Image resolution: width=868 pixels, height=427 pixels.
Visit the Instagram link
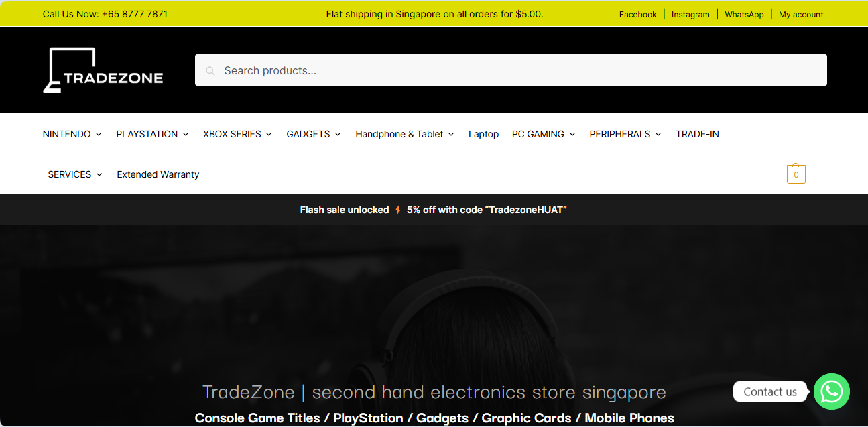pos(690,14)
